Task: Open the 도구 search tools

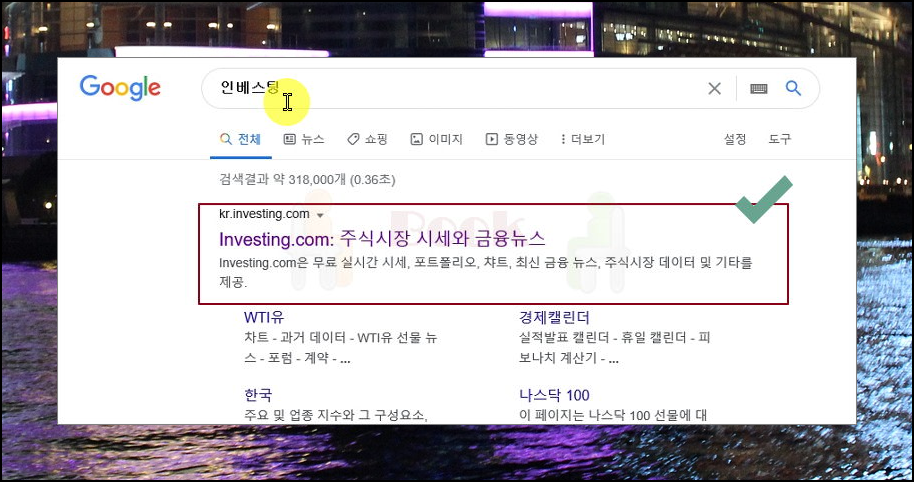Action: pos(779,139)
